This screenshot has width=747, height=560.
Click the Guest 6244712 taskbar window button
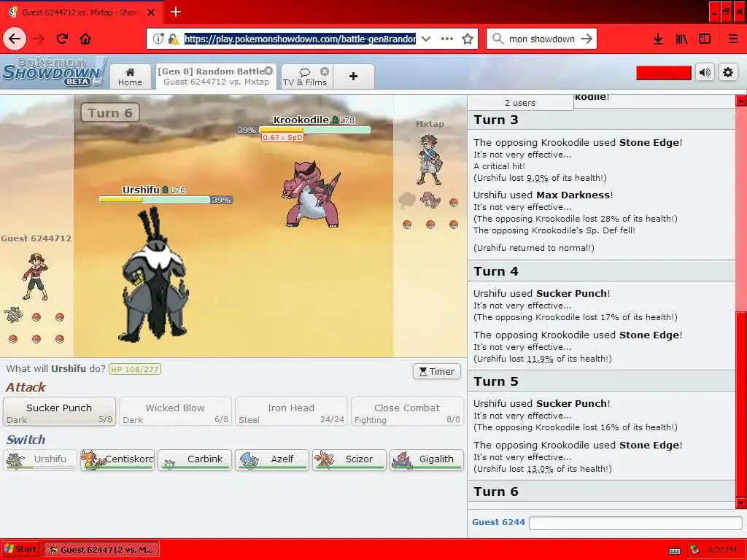click(101, 550)
